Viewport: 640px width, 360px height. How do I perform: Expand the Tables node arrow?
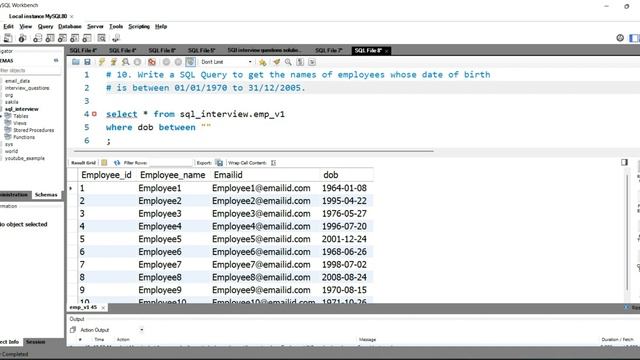[x=1, y=116]
